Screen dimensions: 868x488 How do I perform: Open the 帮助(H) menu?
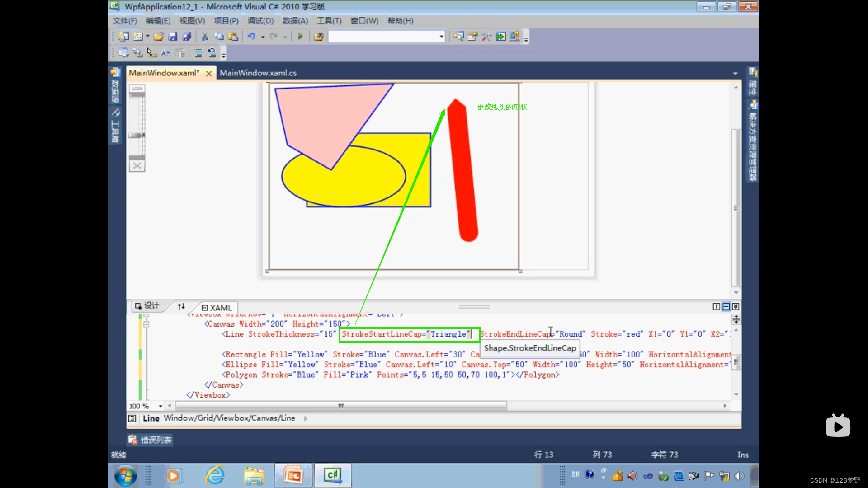click(401, 21)
